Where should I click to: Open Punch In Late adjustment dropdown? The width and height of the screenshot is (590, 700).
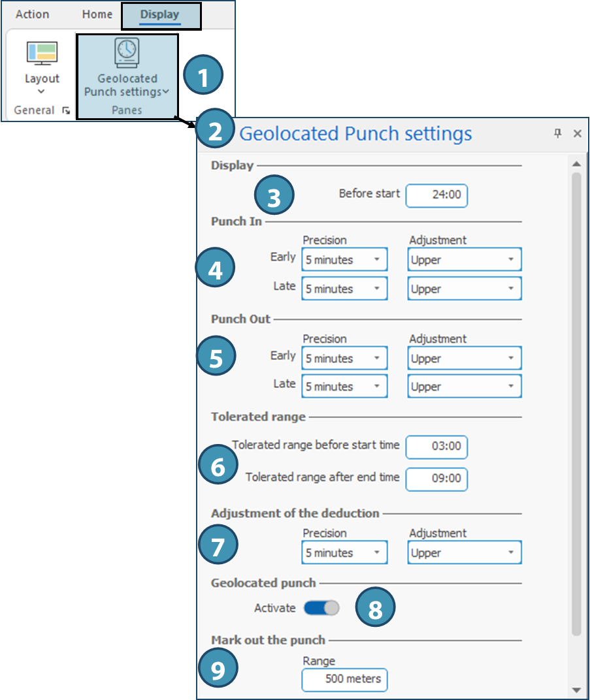click(x=465, y=289)
